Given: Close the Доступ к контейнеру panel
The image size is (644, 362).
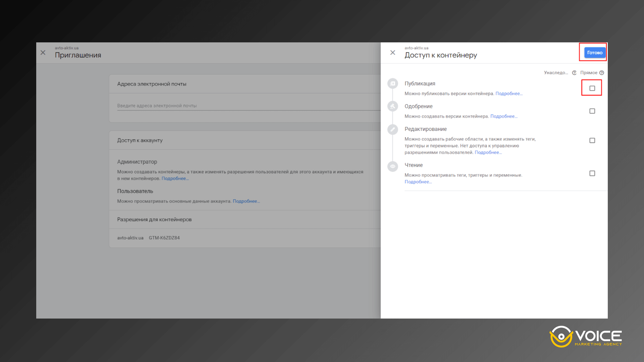Looking at the screenshot, I should [393, 53].
